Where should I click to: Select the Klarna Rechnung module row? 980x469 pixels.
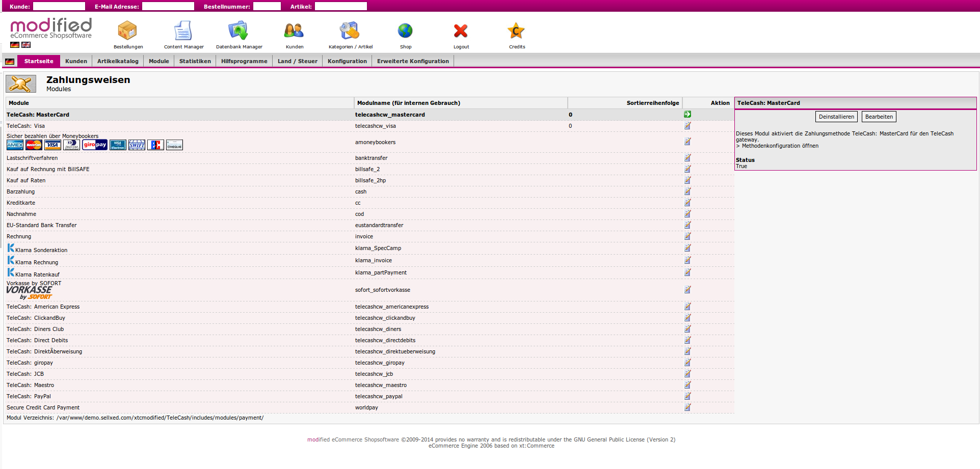pos(37,262)
